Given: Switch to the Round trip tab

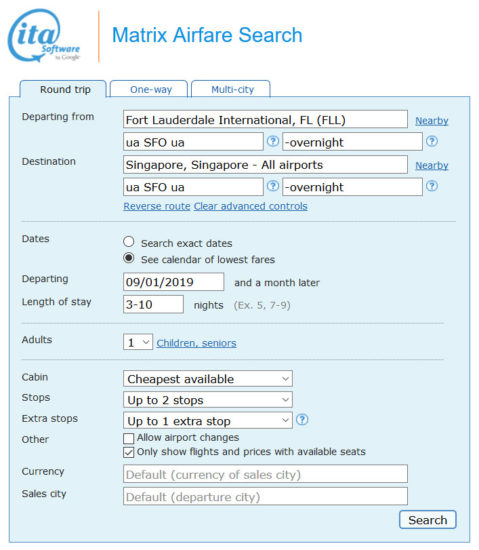Looking at the screenshot, I should click(63, 89).
